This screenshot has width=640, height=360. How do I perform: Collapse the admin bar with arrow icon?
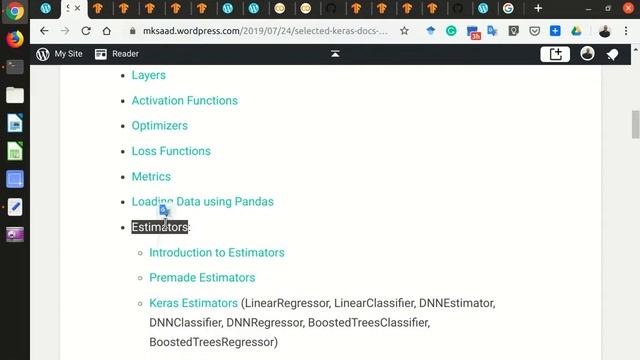point(335,54)
